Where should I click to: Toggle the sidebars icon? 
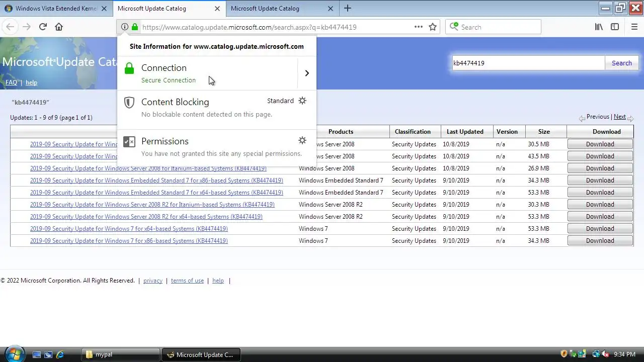(x=615, y=27)
